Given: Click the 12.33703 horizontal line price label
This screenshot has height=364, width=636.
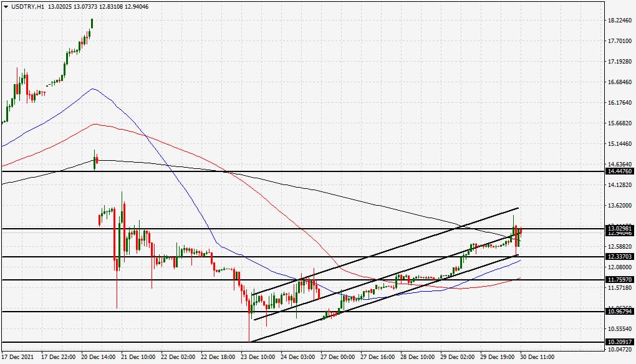Looking at the screenshot, I should coord(620,257).
